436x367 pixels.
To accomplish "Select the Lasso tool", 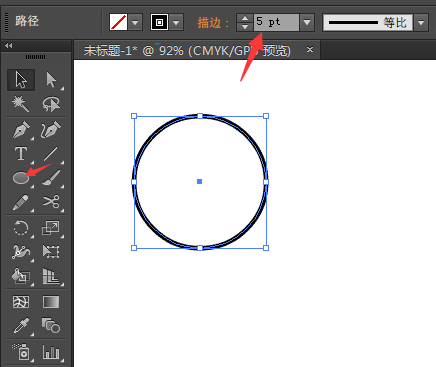I will click(51, 104).
